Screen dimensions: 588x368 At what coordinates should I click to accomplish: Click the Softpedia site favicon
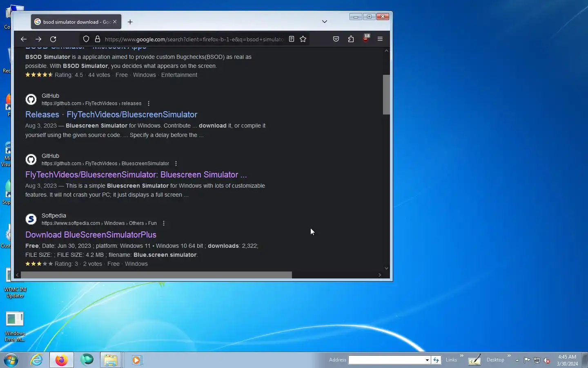point(31,219)
